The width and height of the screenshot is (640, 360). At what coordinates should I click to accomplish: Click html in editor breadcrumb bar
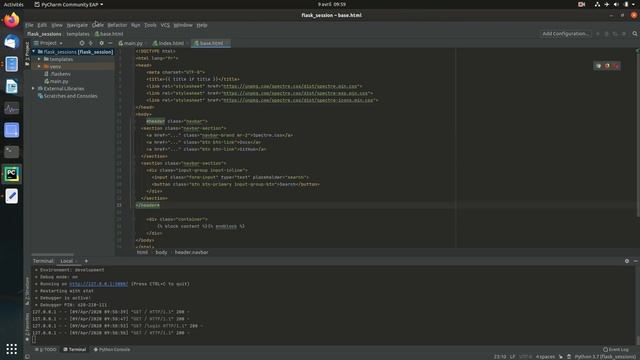pos(142,252)
